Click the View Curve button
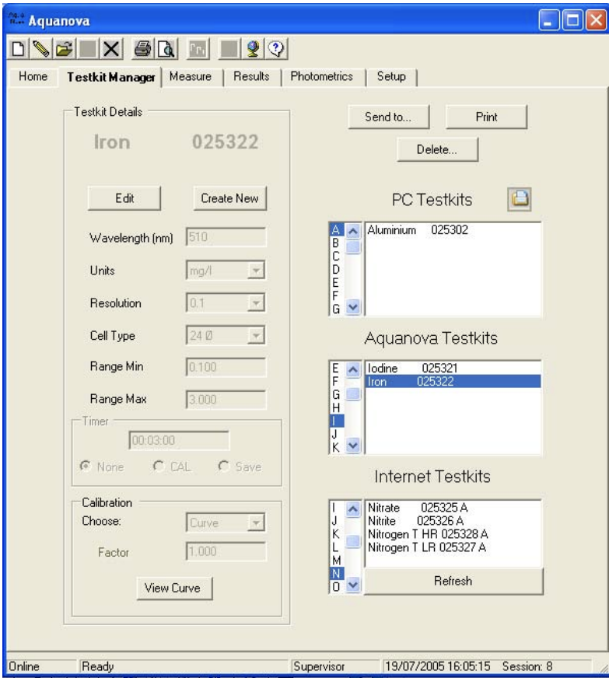 (x=174, y=588)
